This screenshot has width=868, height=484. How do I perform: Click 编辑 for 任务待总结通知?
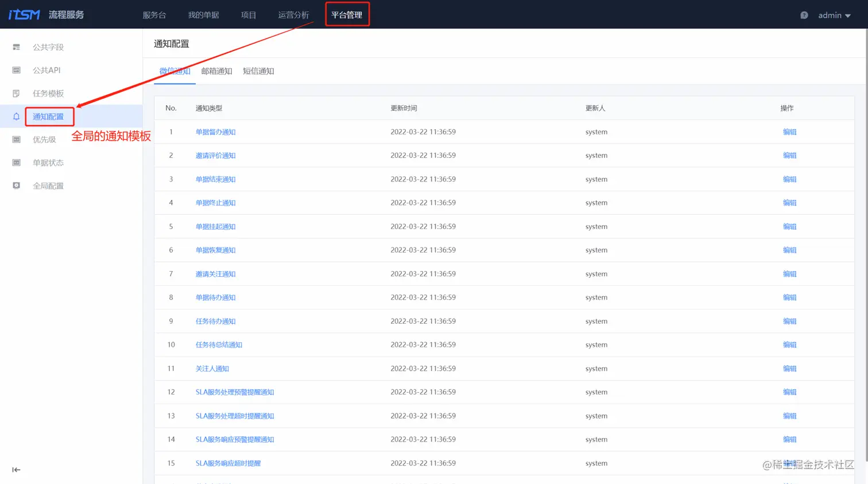click(x=789, y=345)
